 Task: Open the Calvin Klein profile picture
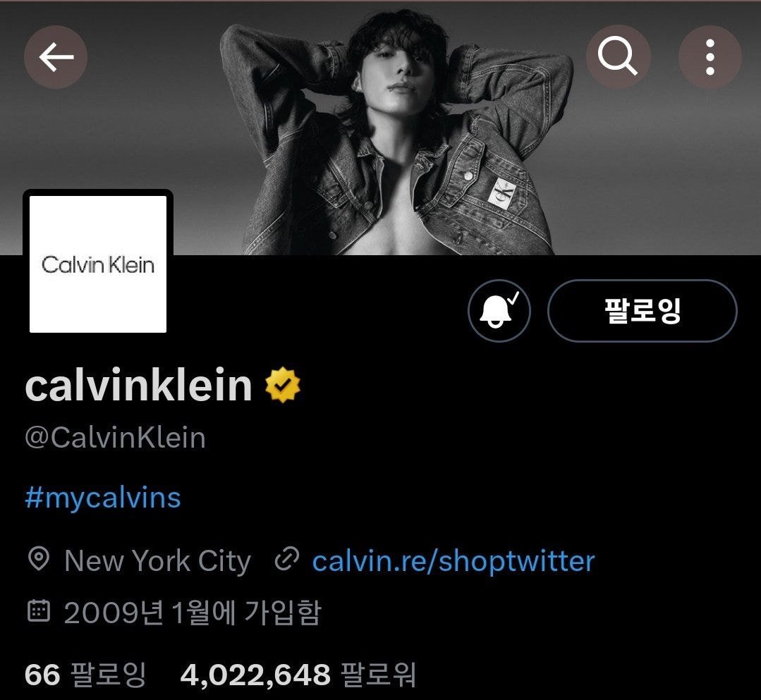98,264
